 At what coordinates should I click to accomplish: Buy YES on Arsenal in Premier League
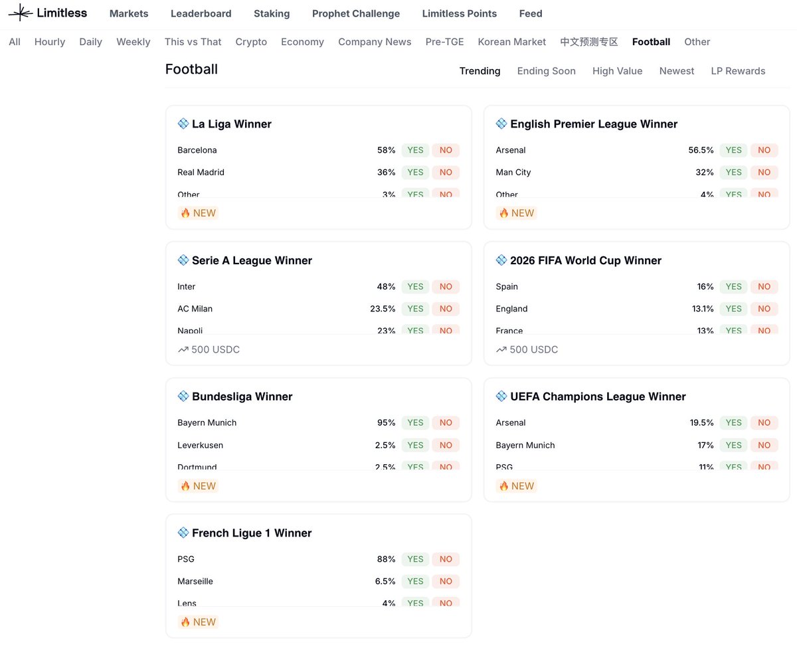point(733,150)
